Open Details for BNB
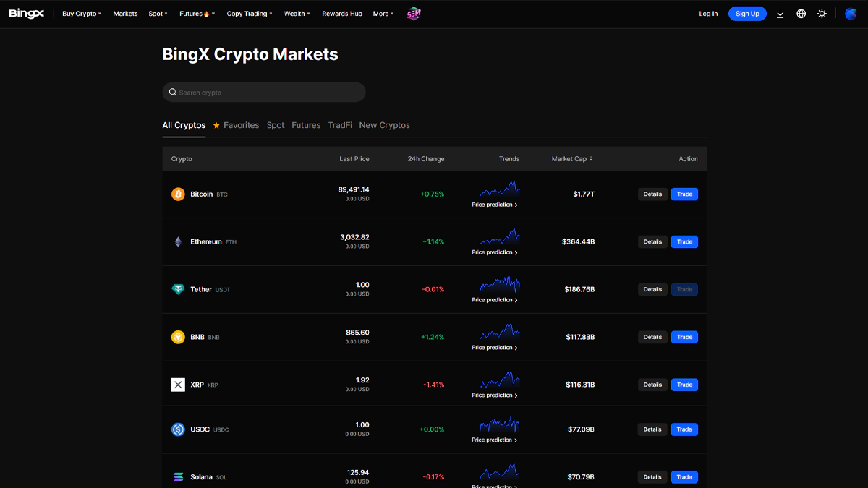 (x=652, y=337)
